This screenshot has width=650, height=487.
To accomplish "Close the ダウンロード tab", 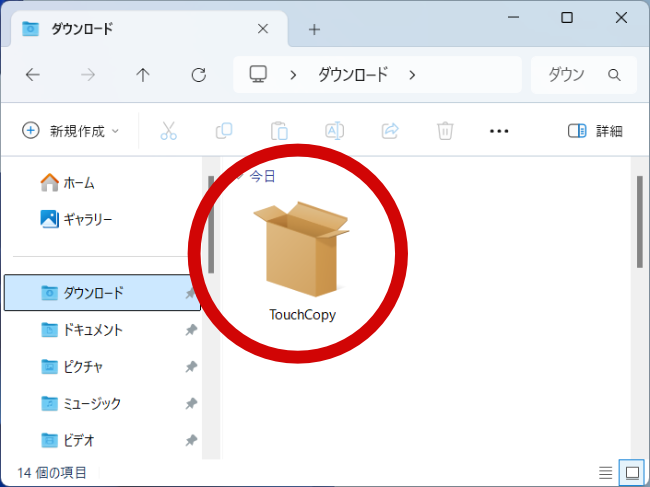I will pos(263,29).
